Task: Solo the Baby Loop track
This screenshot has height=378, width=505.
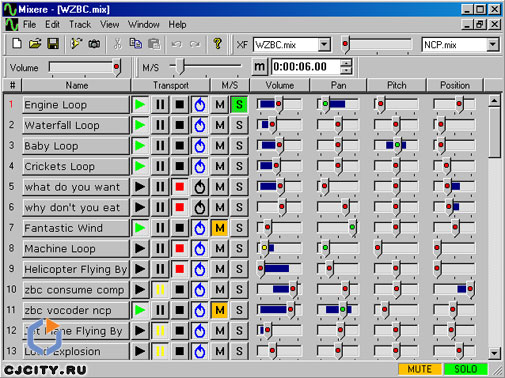Action: tap(239, 146)
